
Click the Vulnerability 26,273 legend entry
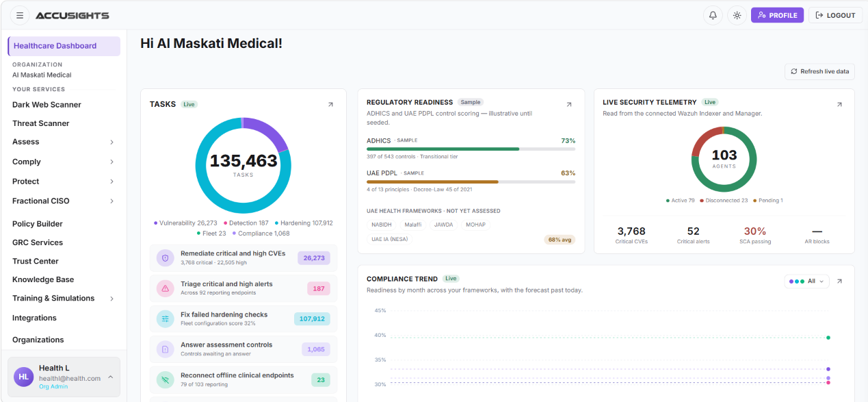point(185,223)
